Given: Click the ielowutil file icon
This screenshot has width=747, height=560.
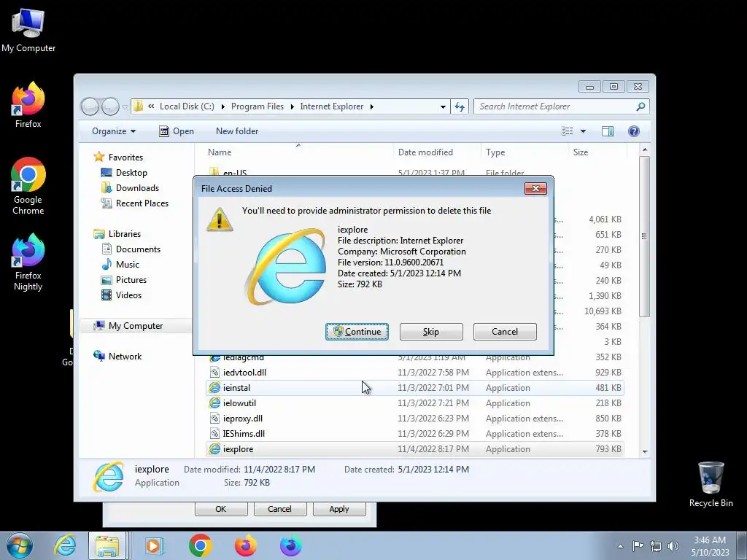Looking at the screenshot, I should pos(215,402).
